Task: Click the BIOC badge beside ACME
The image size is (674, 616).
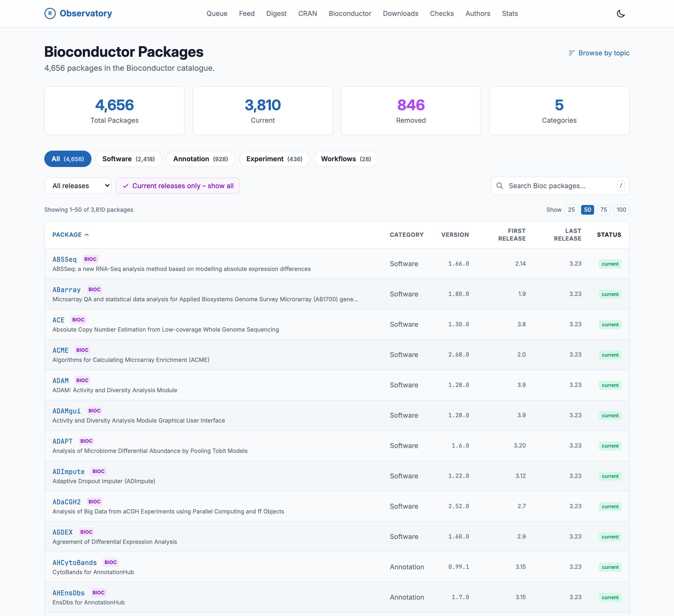Action: (x=82, y=350)
